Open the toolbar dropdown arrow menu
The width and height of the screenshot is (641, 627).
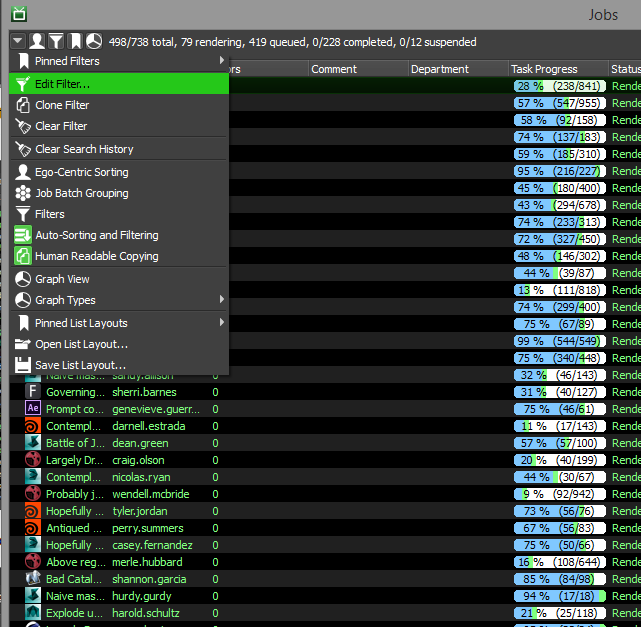18,41
